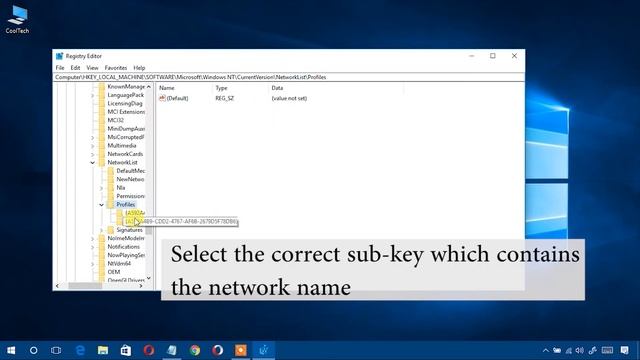Click the Registry Editor title bar icon

tap(60, 56)
